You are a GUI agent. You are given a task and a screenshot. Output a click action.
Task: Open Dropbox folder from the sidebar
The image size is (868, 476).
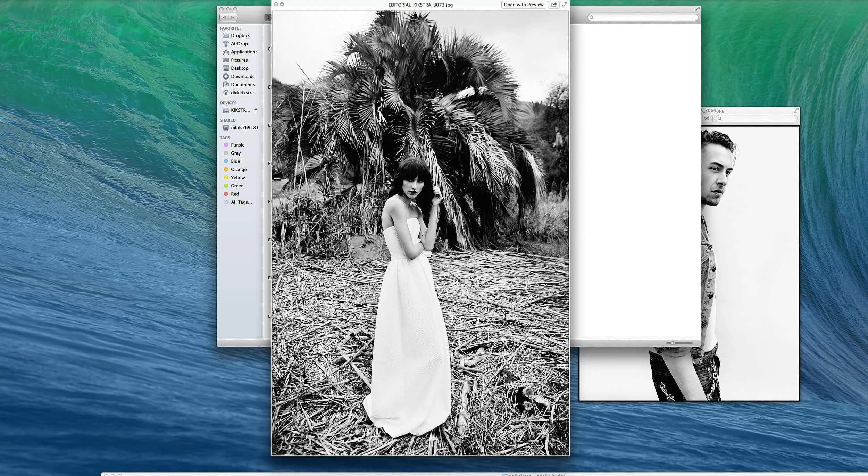click(240, 35)
